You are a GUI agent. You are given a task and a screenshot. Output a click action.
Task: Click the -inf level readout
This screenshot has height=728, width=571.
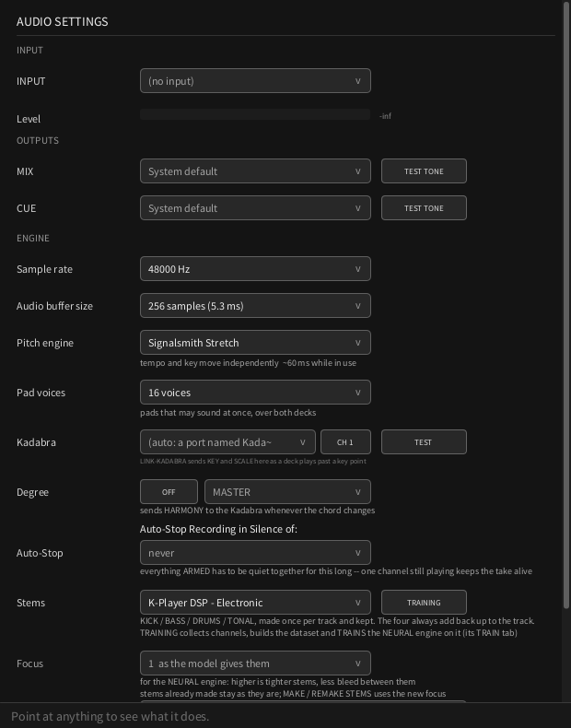pyautogui.click(x=386, y=116)
